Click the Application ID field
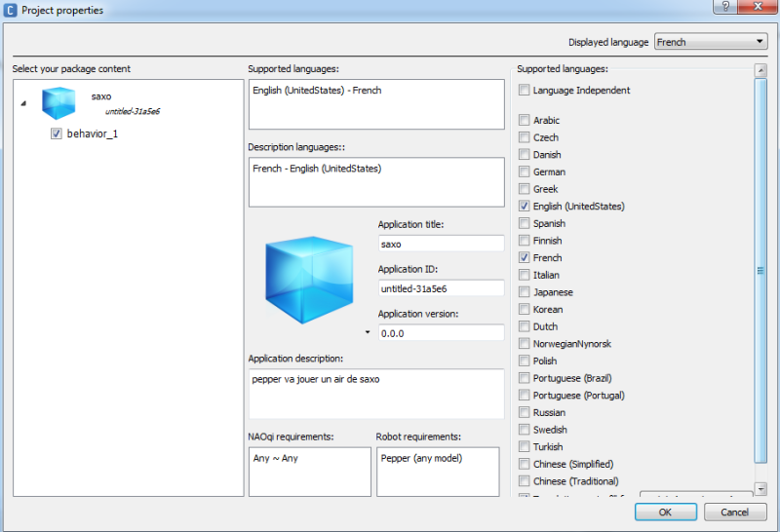This screenshot has width=780, height=532. pos(441,288)
